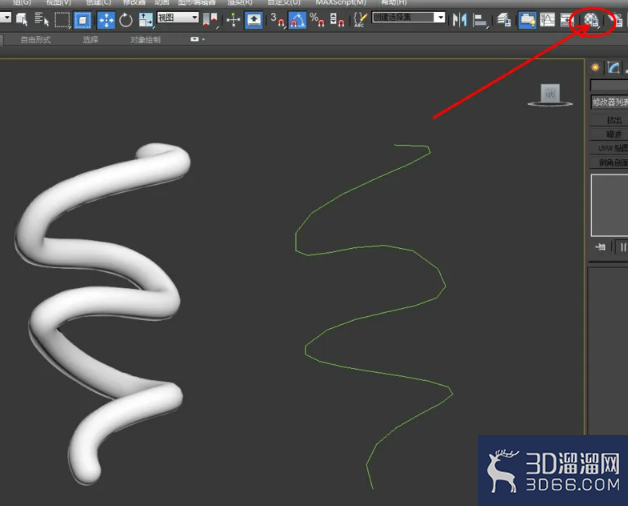The image size is (628, 506).
Task: Open the Layer Manager
Action: (x=504, y=20)
